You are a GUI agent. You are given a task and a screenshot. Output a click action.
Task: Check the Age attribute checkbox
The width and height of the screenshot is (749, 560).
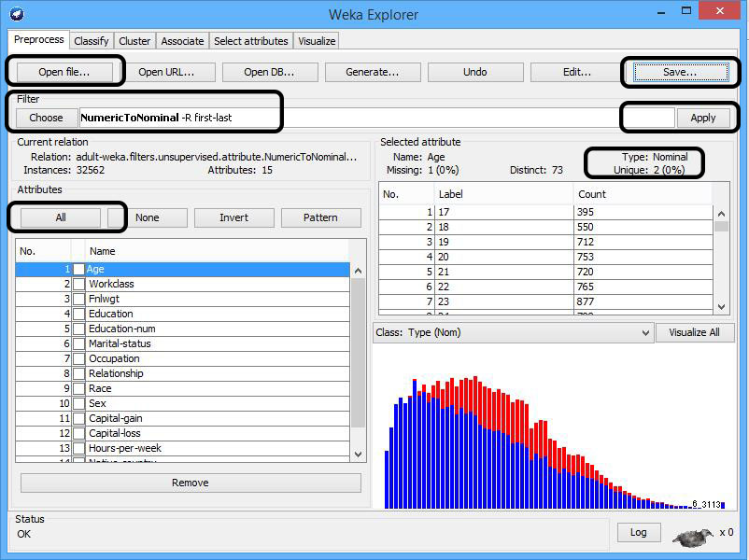79,269
